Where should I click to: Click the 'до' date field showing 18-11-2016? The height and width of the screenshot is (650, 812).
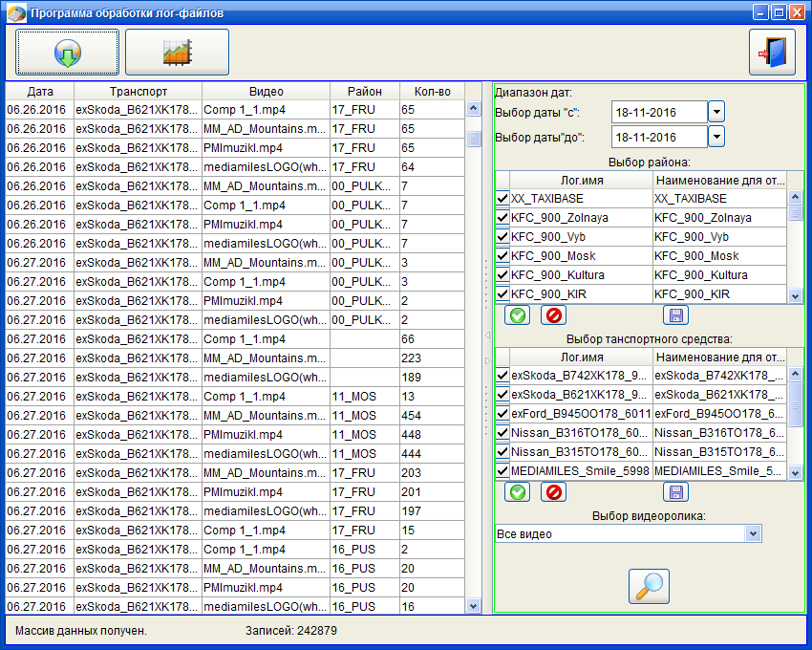(659, 137)
